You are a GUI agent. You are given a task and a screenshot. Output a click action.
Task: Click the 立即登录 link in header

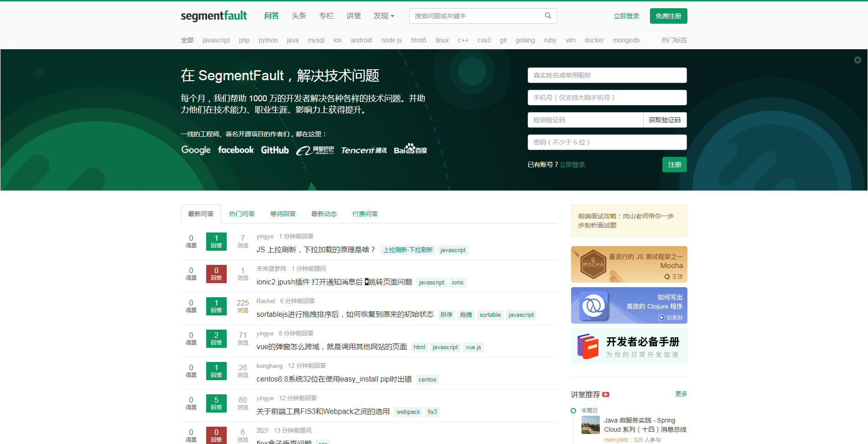(626, 16)
